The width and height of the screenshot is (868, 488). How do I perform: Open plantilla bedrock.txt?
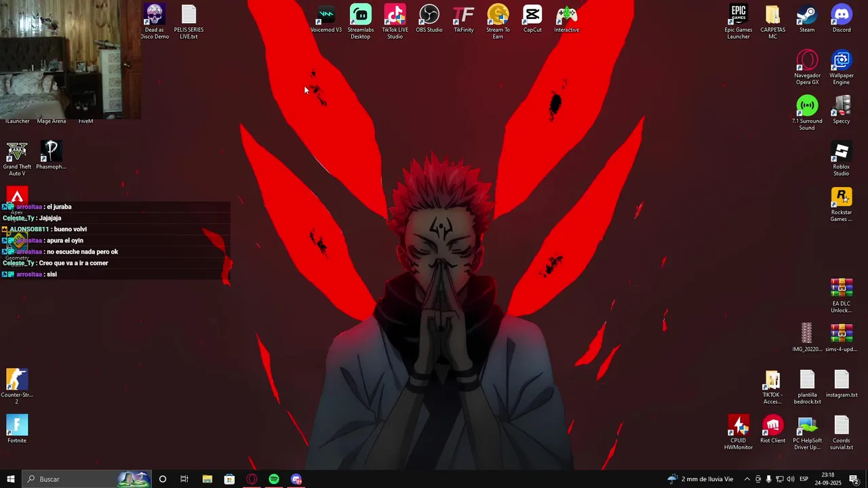(807, 387)
